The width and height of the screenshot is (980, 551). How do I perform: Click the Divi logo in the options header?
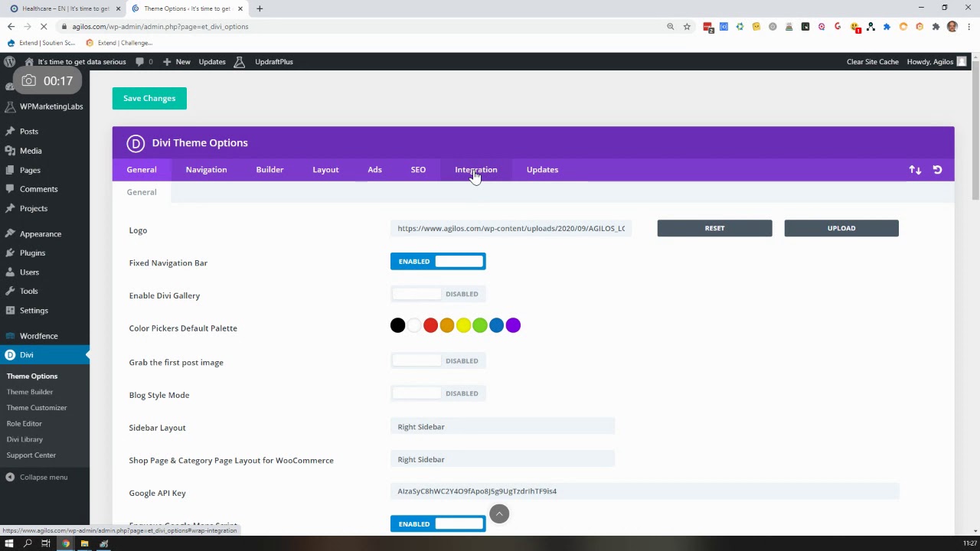pos(136,143)
